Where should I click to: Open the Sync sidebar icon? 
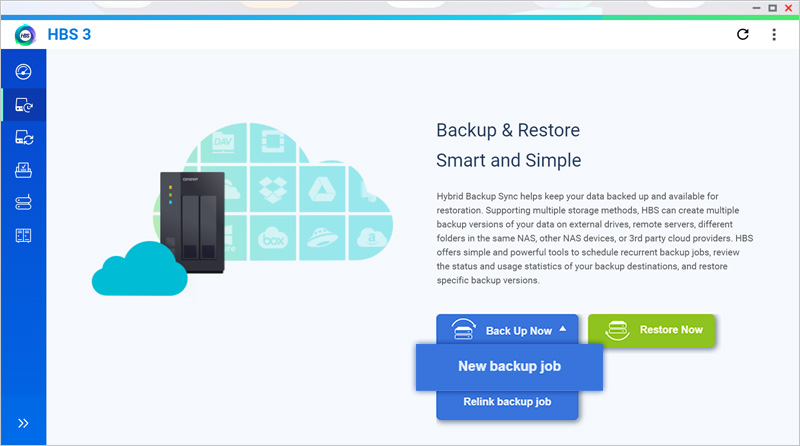[x=23, y=137]
